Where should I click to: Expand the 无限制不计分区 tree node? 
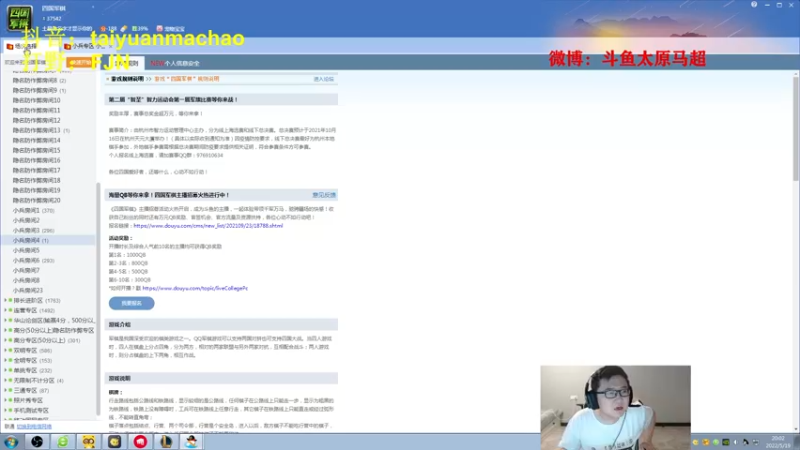pyautogui.click(x=6, y=380)
